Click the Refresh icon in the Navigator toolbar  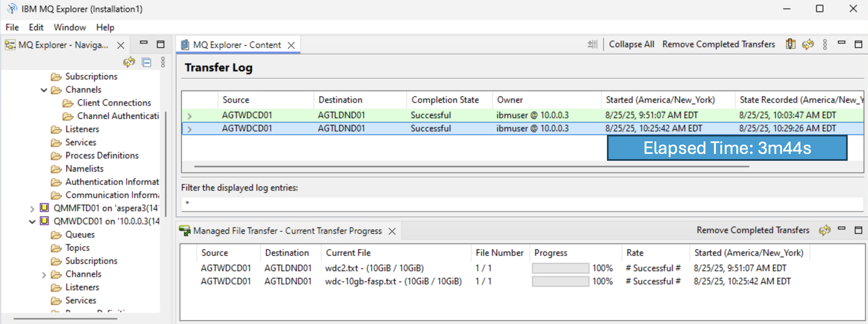pos(129,62)
